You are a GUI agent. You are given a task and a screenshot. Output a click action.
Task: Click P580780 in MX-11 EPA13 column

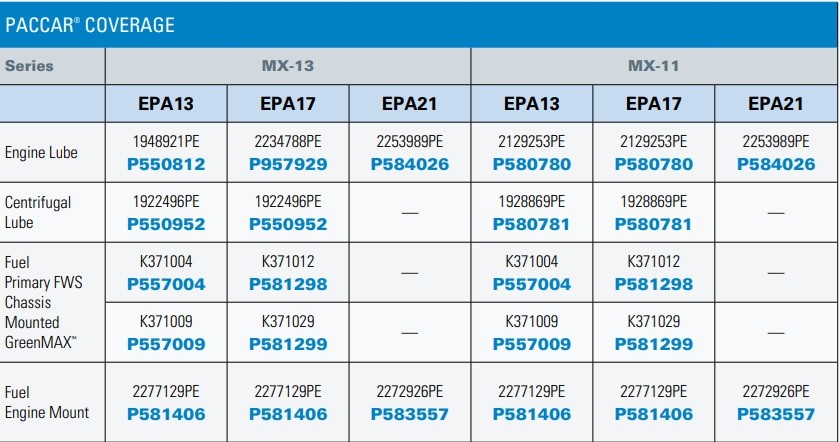click(x=532, y=163)
